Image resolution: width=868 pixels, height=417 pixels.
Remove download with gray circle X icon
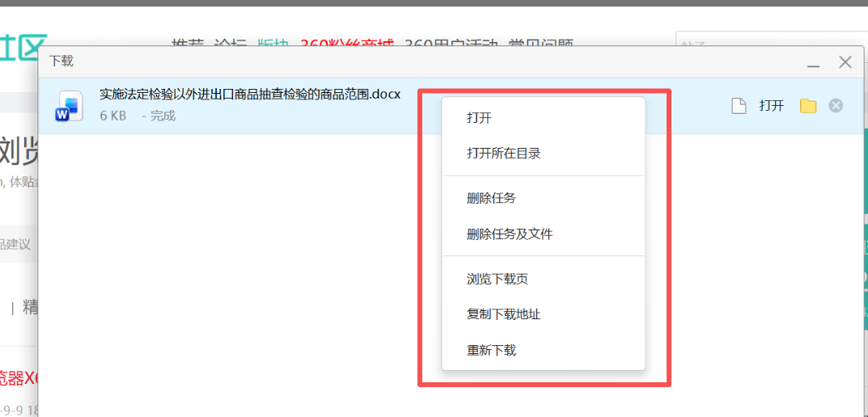836,106
